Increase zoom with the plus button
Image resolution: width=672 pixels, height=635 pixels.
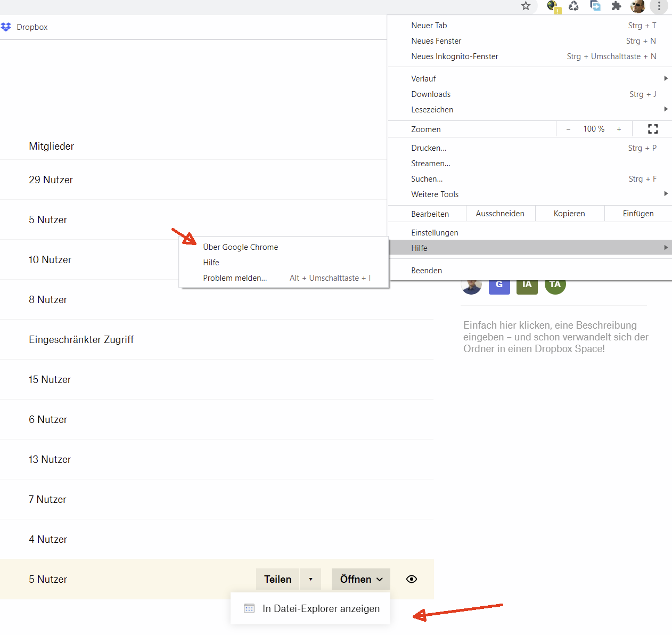tap(619, 129)
